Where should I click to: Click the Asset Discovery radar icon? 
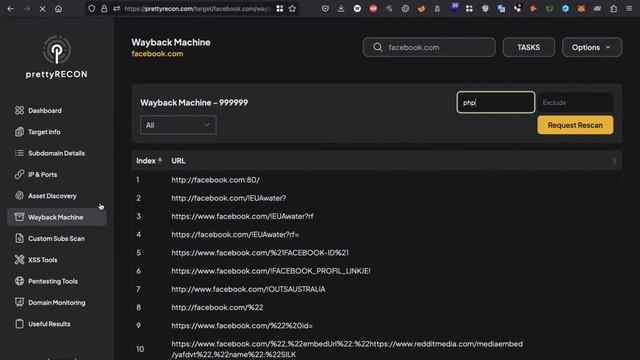(19, 196)
